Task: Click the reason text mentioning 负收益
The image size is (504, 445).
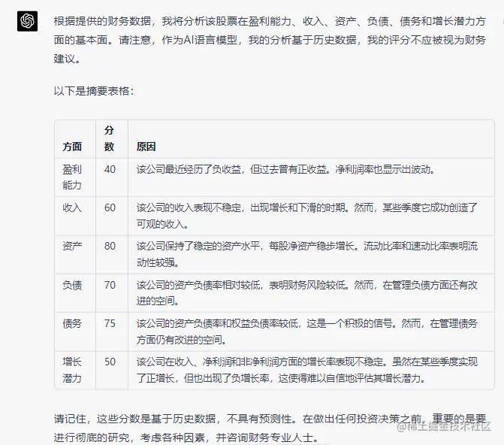Action: 285,169
